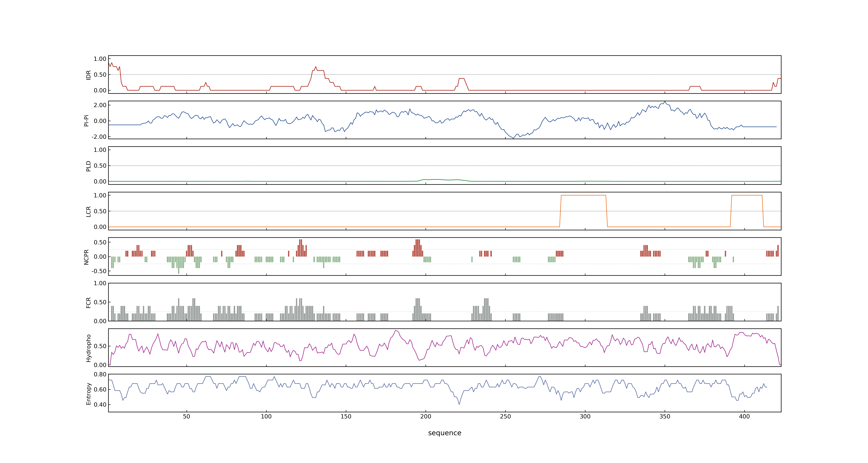The width and height of the screenshot is (868, 463).
Task: Click the IDR peak near residue 130
Action: tap(316, 67)
